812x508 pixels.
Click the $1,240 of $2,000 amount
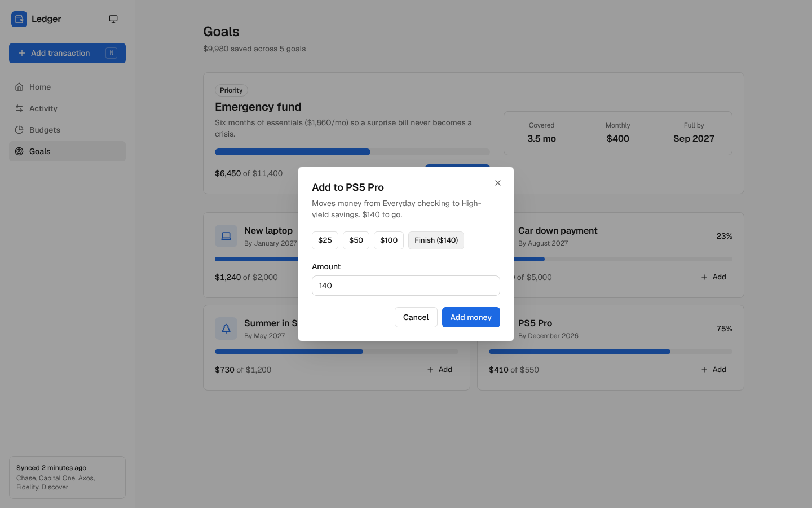[246, 277]
